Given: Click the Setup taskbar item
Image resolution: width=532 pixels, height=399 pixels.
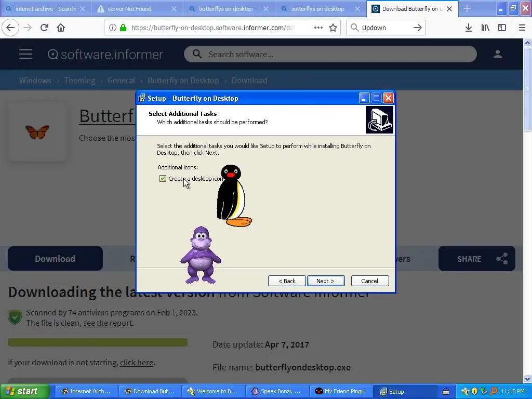Looking at the screenshot, I should click(x=405, y=391).
